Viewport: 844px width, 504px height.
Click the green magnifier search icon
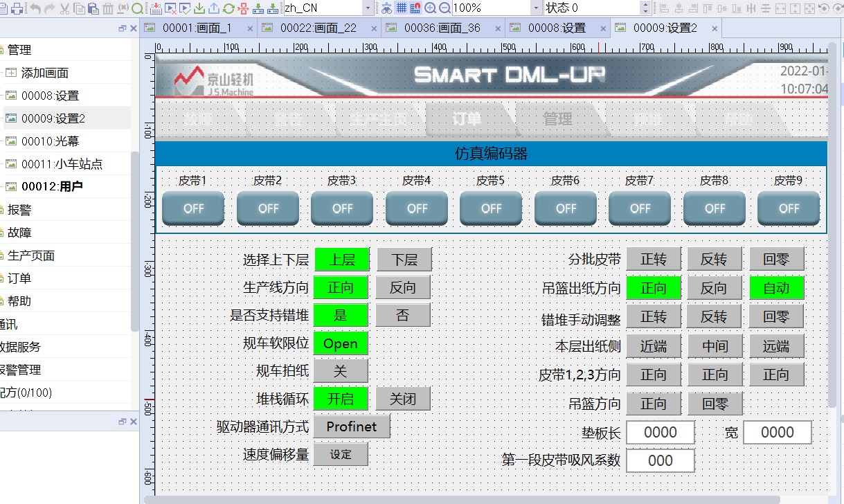(137, 8)
